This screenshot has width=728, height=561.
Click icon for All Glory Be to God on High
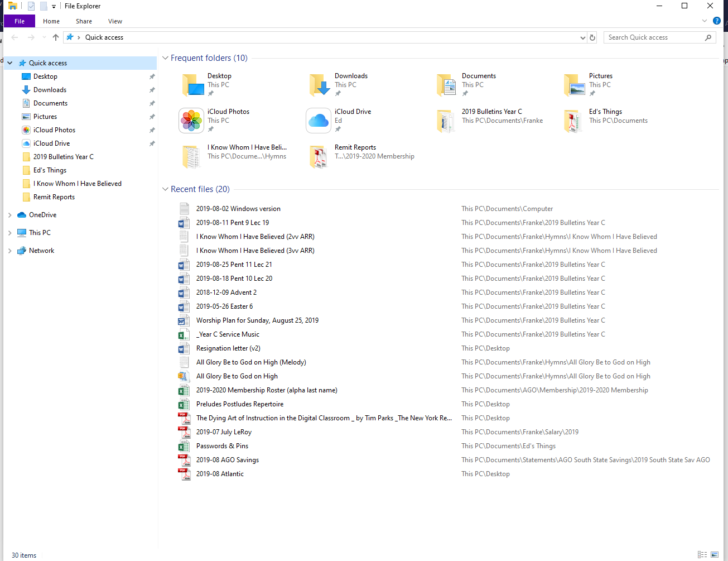(184, 376)
